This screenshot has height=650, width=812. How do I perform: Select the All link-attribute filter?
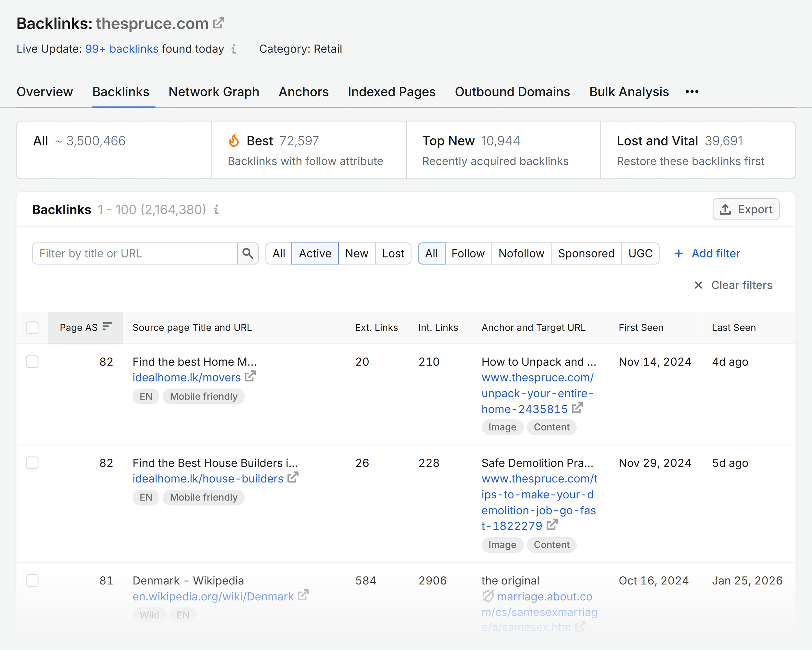tap(432, 253)
